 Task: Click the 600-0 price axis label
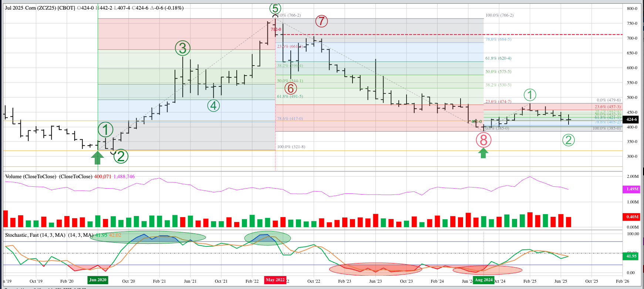(x=632, y=68)
